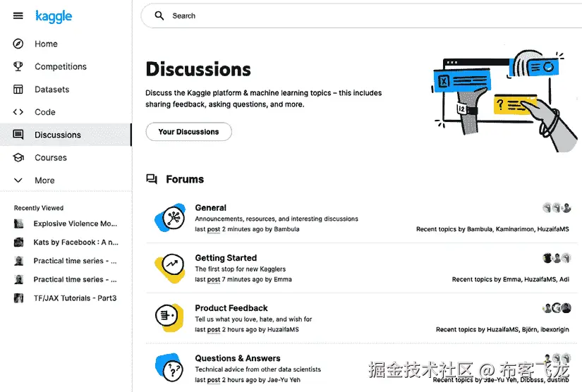Click the Forums heading icon

152,179
